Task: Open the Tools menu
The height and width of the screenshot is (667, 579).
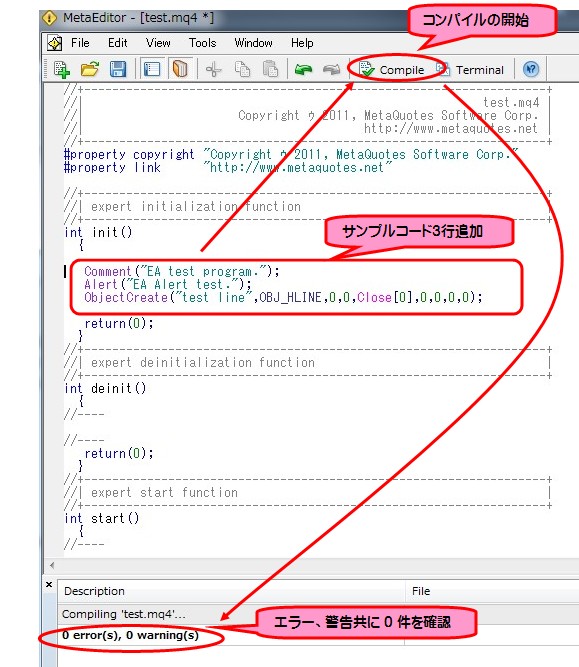Action: click(x=203, y=43)
